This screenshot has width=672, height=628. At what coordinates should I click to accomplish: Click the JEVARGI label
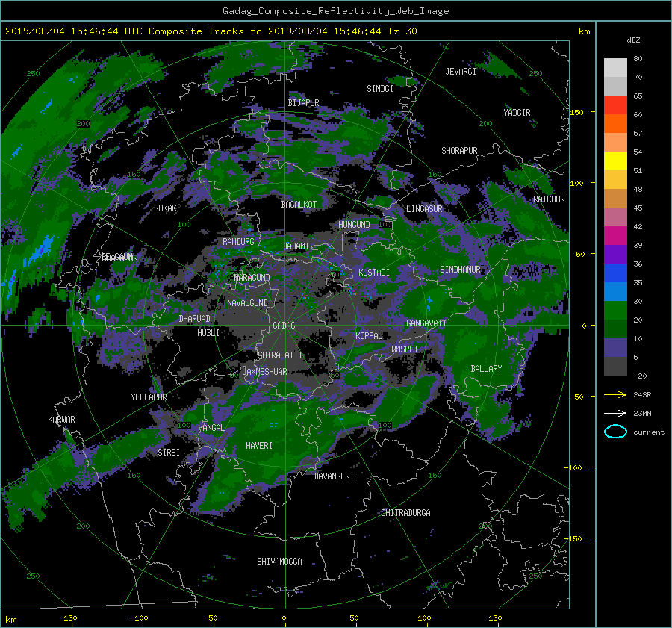pyautogui.click(x=461, y=72)
